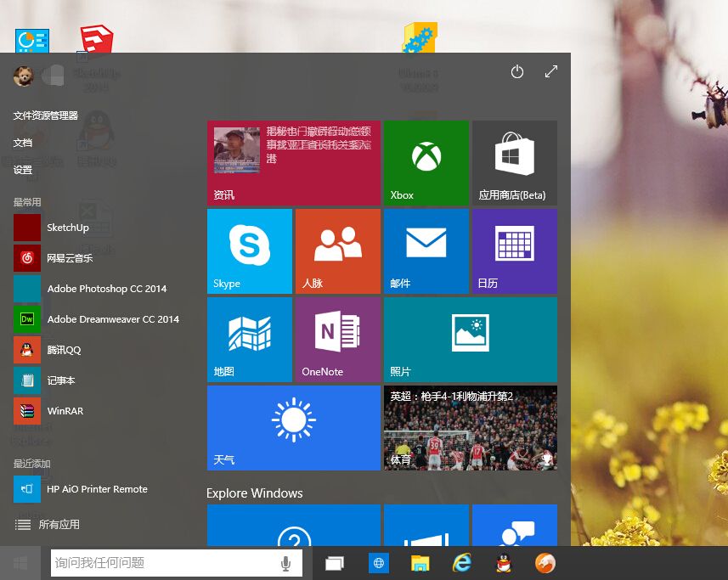The height and width of the screenshot is (580, 728).
Task: Open the orange browser icon on taskbar
Action: pyautogui.click(x=545, y=563)
